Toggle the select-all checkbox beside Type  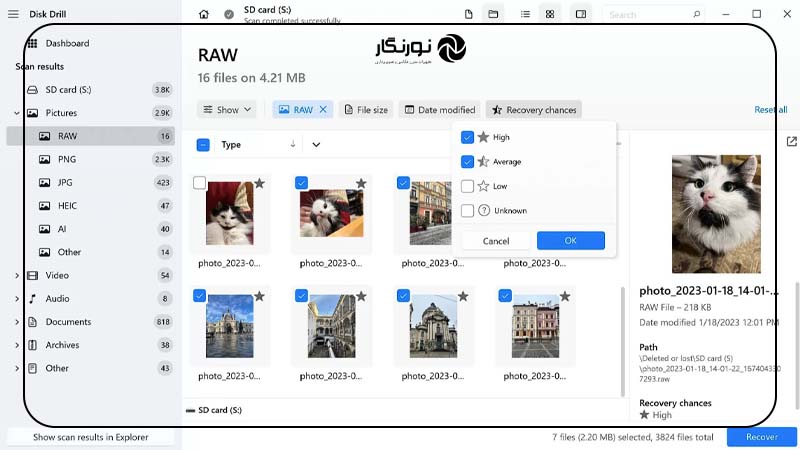coord(203,145)
